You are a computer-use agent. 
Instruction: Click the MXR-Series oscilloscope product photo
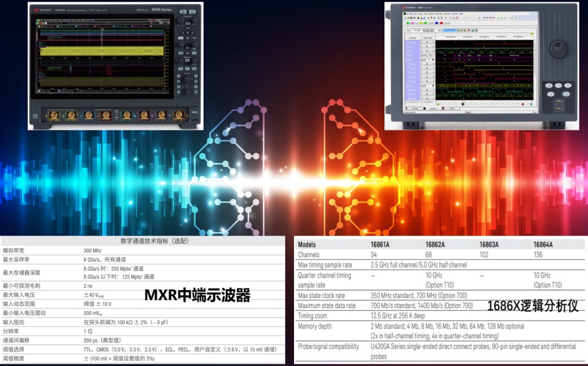coord(115,66)
